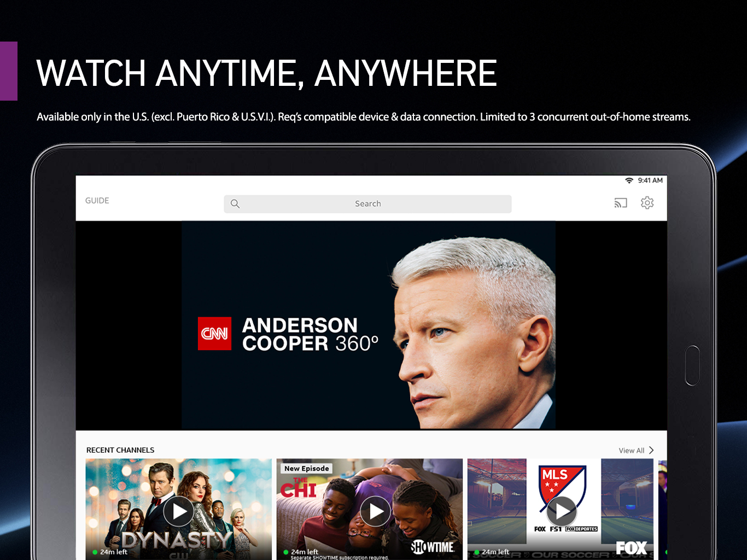Click the MLS shield logo

coord(562,488)
